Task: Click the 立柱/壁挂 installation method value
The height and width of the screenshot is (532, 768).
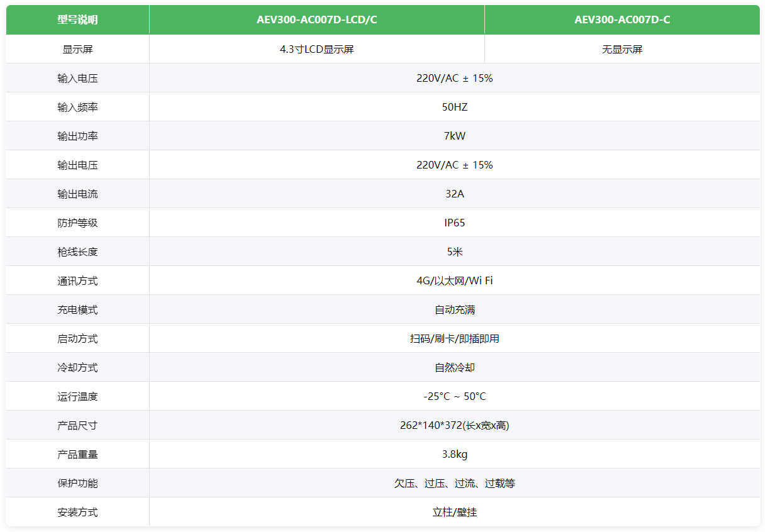Action: 454,513
